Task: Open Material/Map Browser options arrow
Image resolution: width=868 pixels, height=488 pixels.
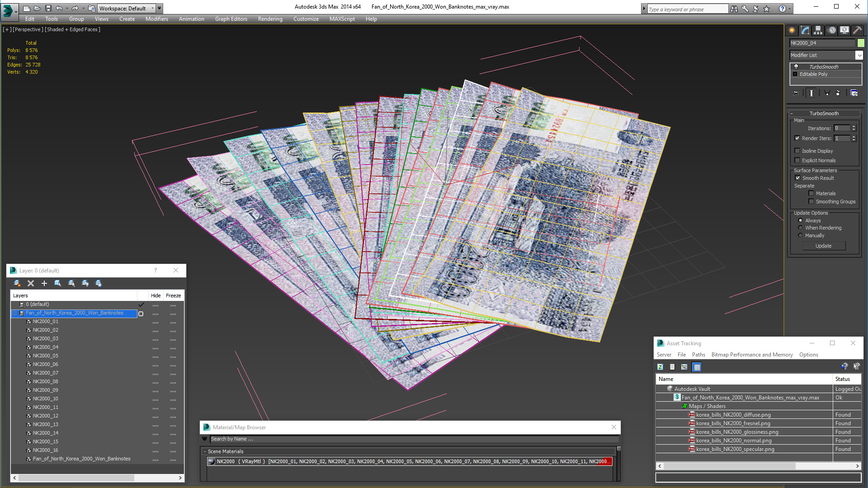Action: [204, 439]
